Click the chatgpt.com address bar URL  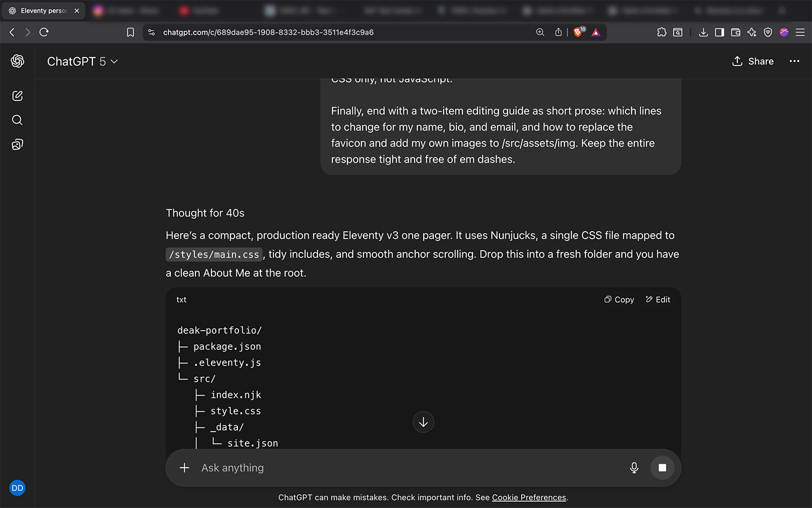[269, 32]
